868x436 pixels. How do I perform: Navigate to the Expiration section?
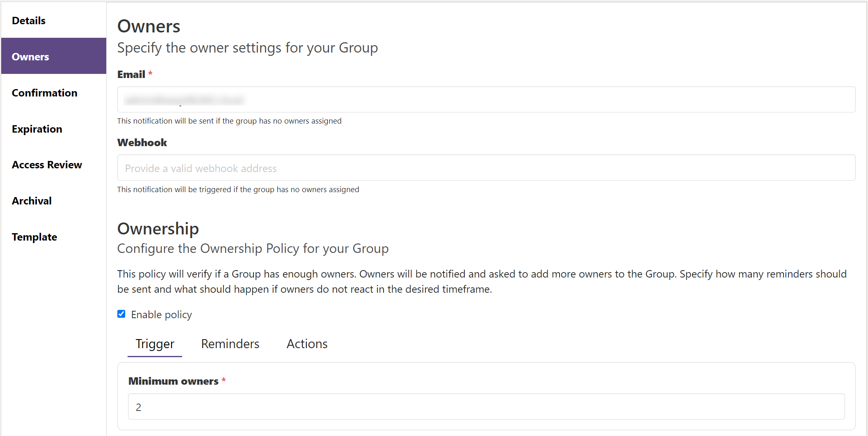[x=37, y=129]
